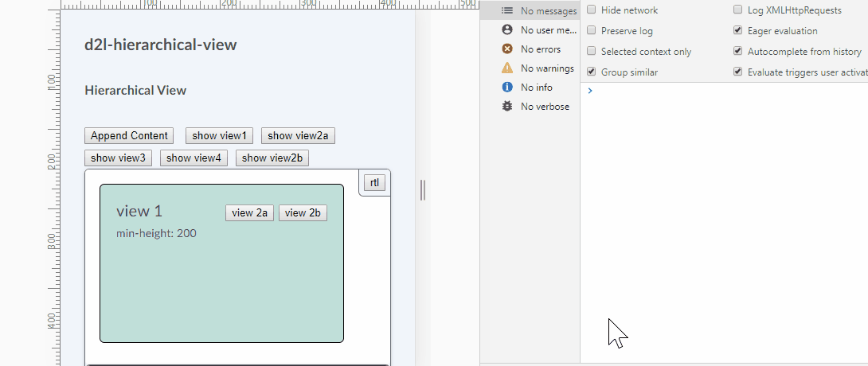This screenshot has height=366, width=868.
Task: Click the show view3 button
Action: 118,158
